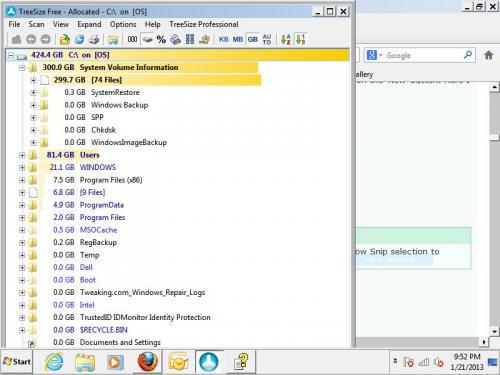Sort by size using 1-9 icon

point(300,39)
